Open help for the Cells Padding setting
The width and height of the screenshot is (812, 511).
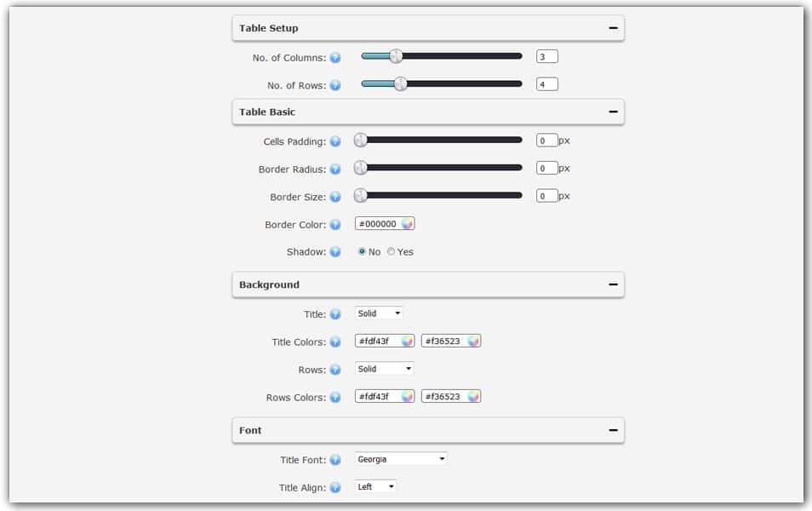[x=335, y=141]
